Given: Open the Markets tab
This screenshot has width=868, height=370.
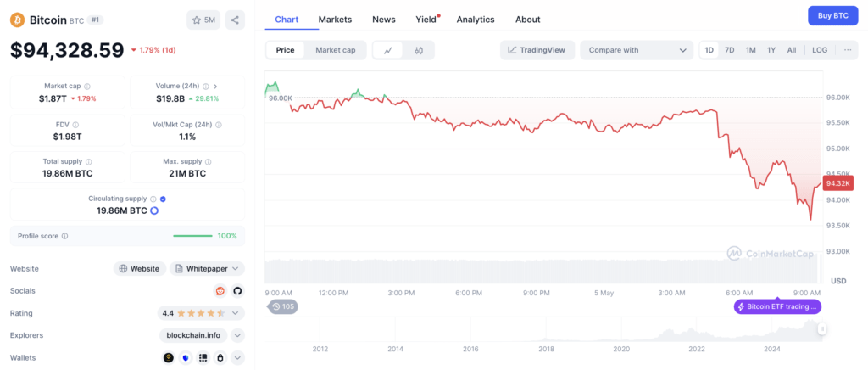Looking at the screenshot, I should pyautogui.click(x=335, y=20).
